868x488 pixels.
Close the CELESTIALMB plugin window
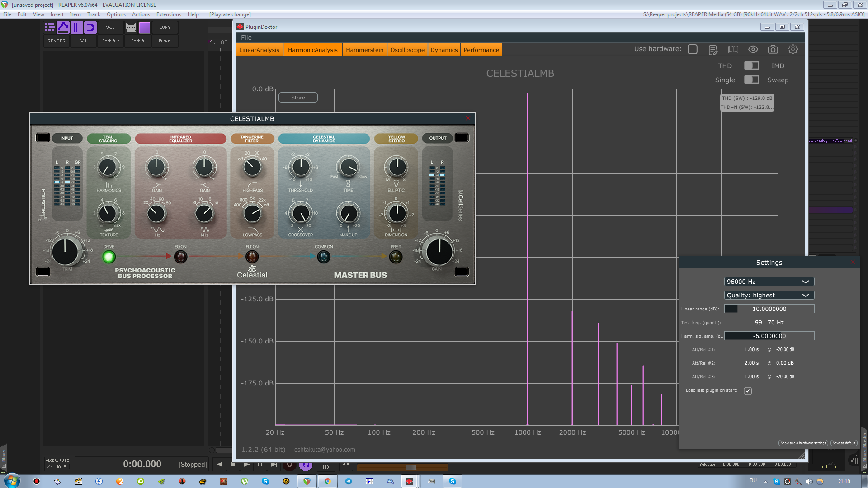(x=468, y=118)
